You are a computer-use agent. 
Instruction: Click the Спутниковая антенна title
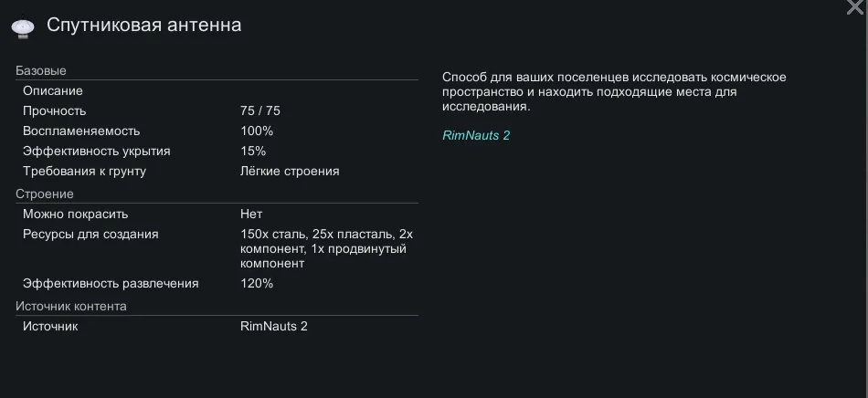[143, 26]
